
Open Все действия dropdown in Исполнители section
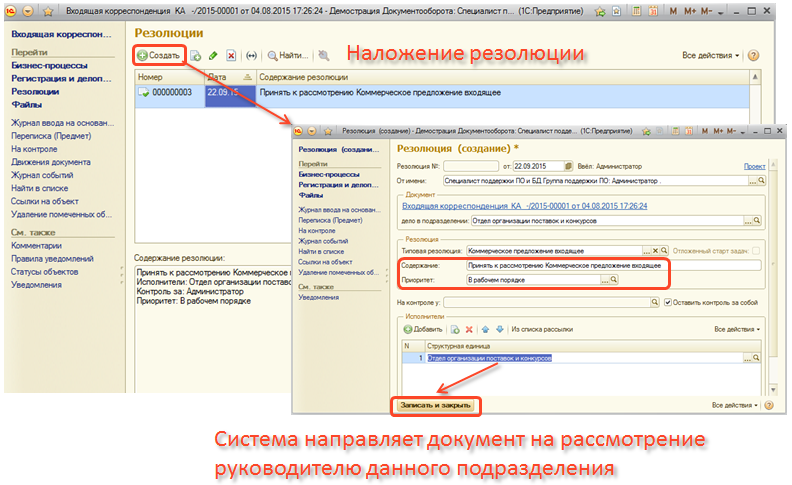point(737,328)
